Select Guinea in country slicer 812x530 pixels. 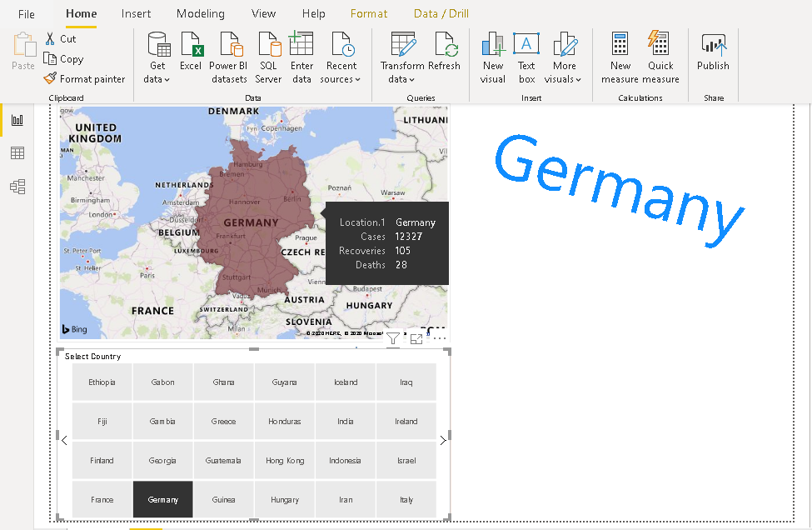[224, 499]
